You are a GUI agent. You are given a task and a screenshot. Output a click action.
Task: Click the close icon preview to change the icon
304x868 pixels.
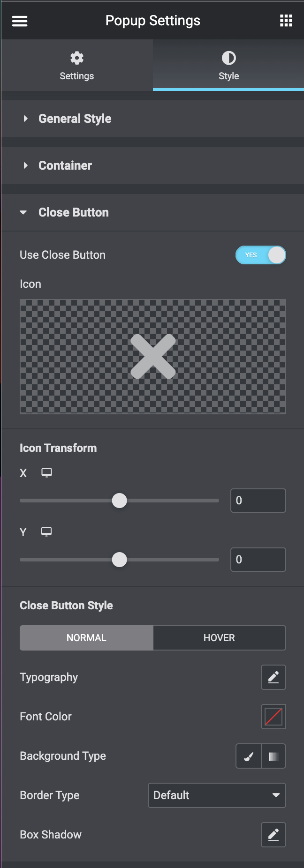pyautogui.click(x=153, y=356)
